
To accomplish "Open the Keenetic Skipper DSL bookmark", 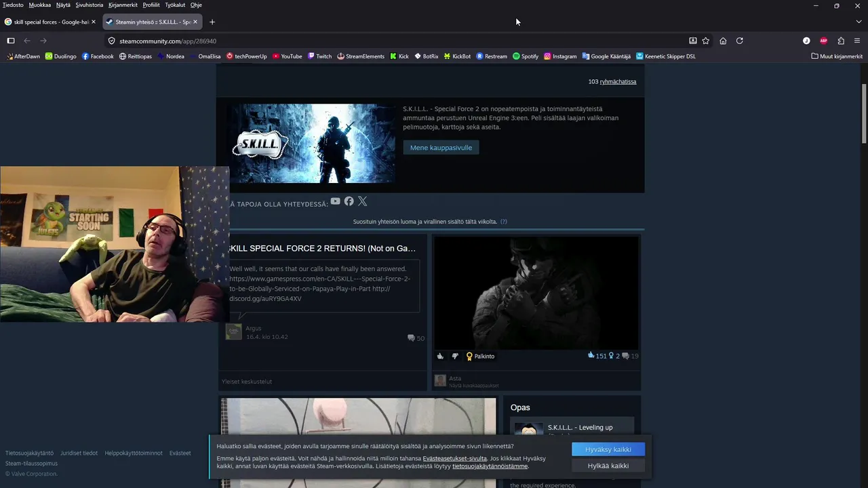I will pos(666,56).
